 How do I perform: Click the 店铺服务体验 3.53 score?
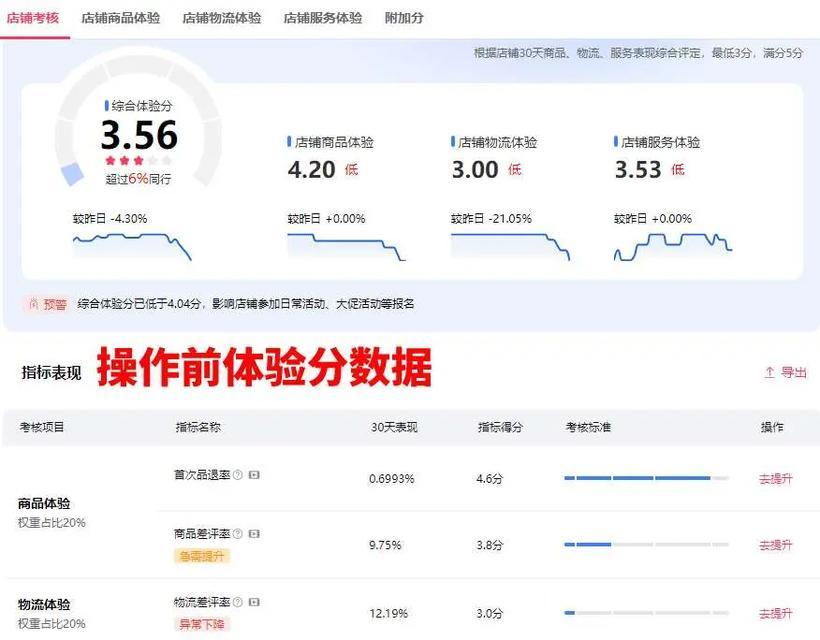(x=638, y=170)
